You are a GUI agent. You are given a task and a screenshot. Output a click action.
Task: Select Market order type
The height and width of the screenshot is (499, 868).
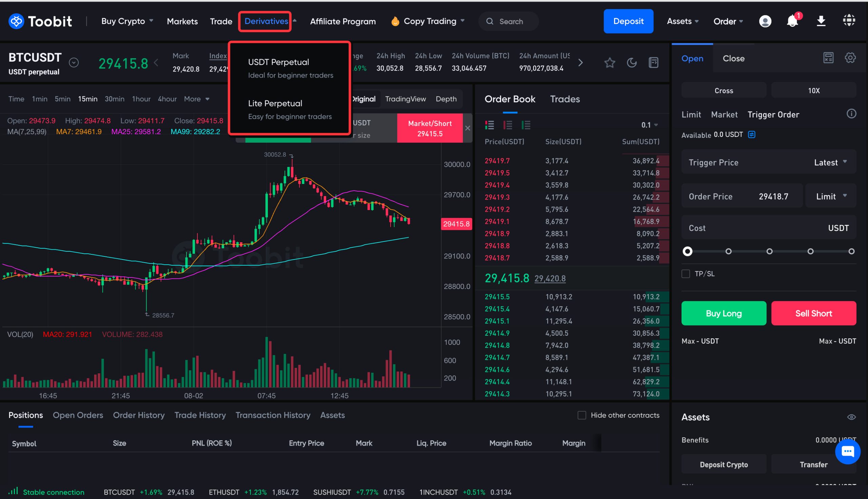click(x=724, y=115)
